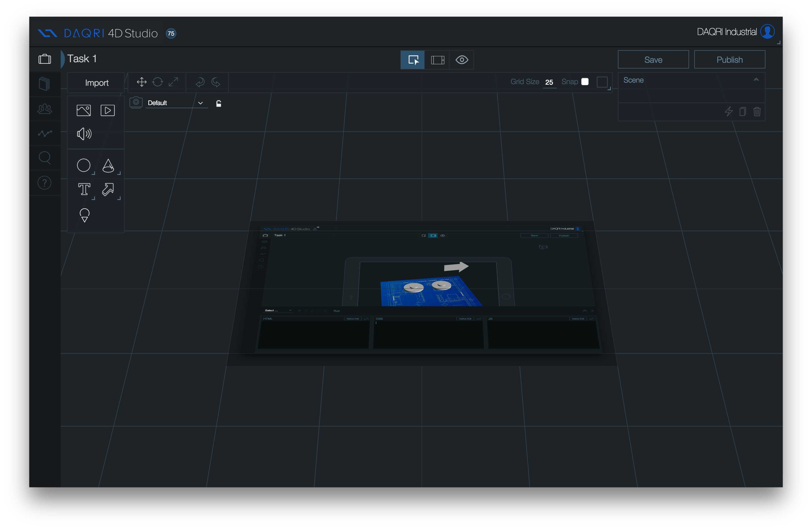Insert a sphere primitive shape
Screen dimensions: 812x529
(x=84, y=165)
